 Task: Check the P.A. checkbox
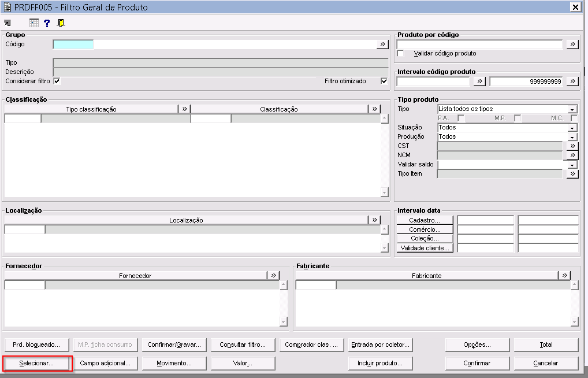pyautogui.click(x=462, y=118)
